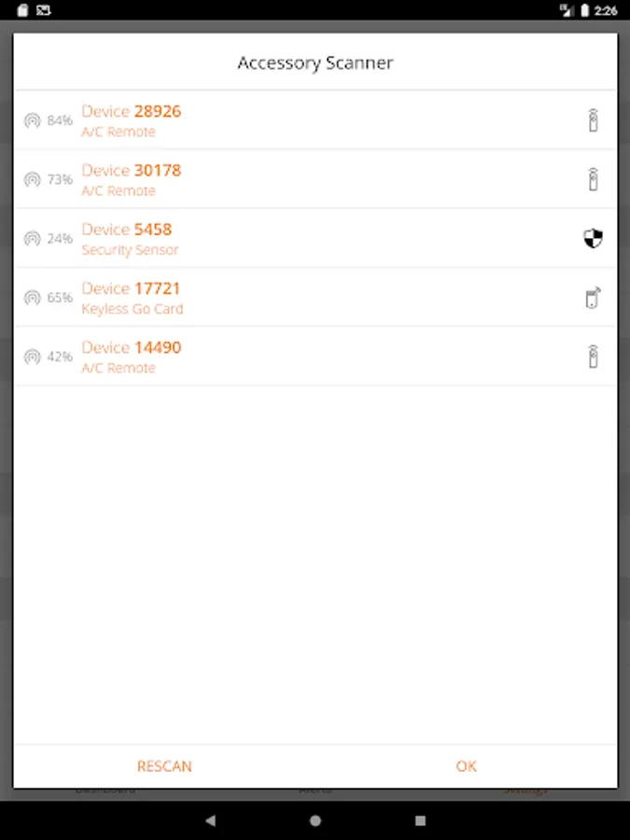Tap the Android back navigation button
630x840 pixels.
pos(211,820)
